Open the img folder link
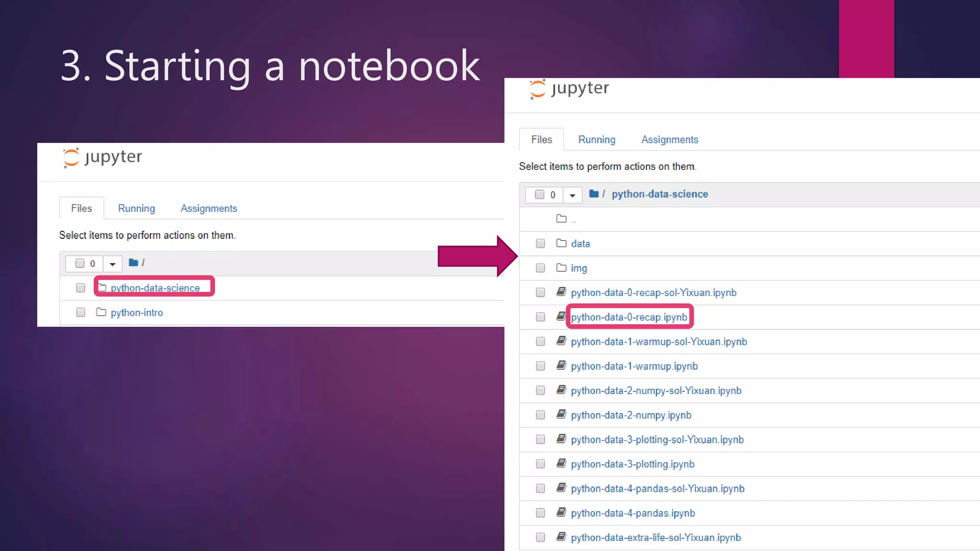 tap(579, 268)
